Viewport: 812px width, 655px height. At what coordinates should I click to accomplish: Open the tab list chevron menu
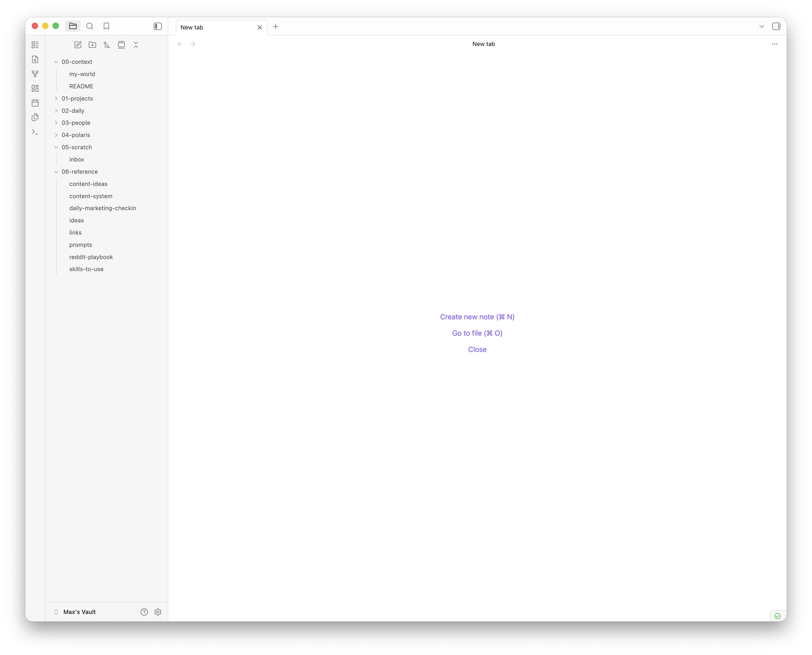[762, 26]
